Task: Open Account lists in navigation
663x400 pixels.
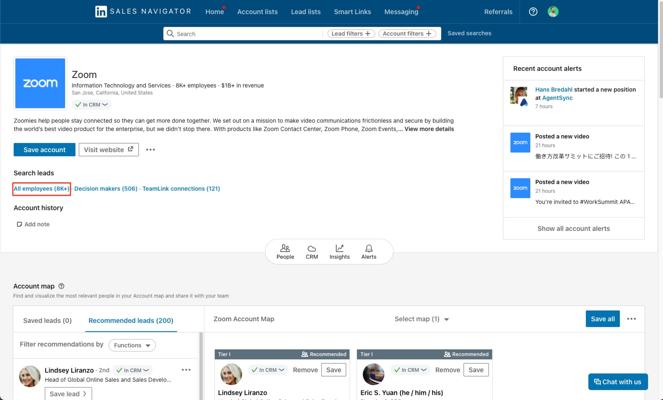Action: point(258,12)
